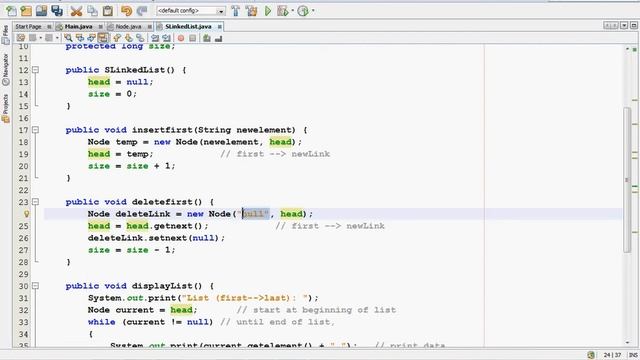640x360 pixels.
Task: Jump to Previous Bookmark icon
Action: (117, 38)
